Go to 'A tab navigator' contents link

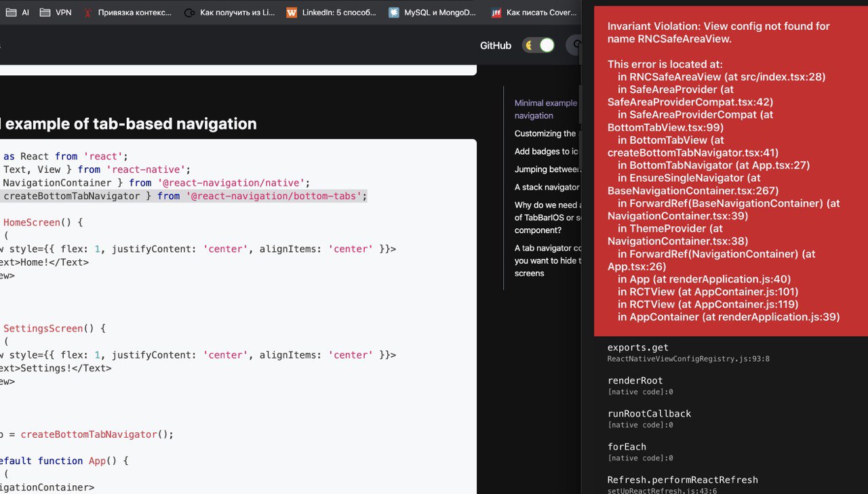coord(547,260)
